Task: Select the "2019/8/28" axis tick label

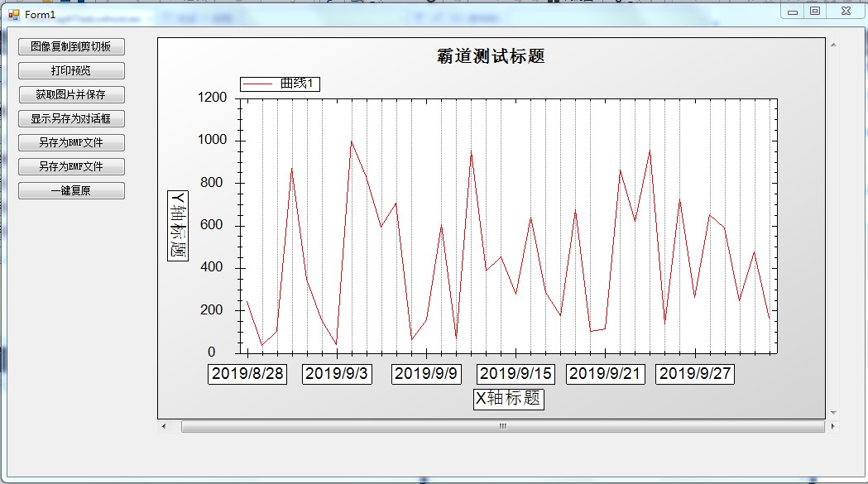Action: point(247,374)
